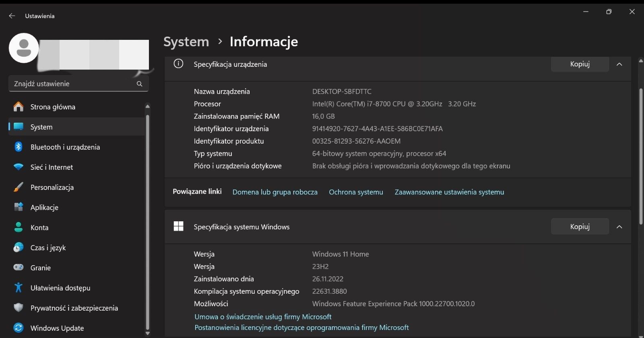This screenshot has width=644, height=338.
Task: Select Prywatność i zabezpieczenia
Action: click(x=76, y=308)
